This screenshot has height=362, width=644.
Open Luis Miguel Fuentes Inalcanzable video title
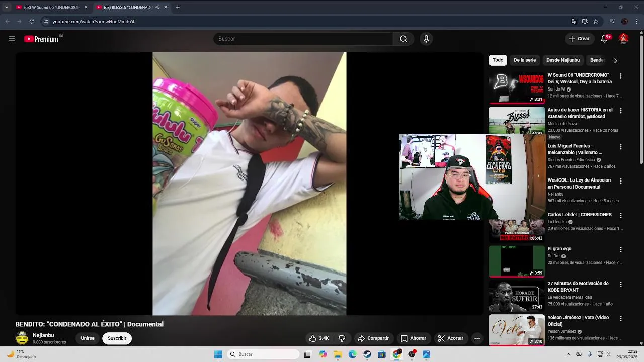point(575,149)
